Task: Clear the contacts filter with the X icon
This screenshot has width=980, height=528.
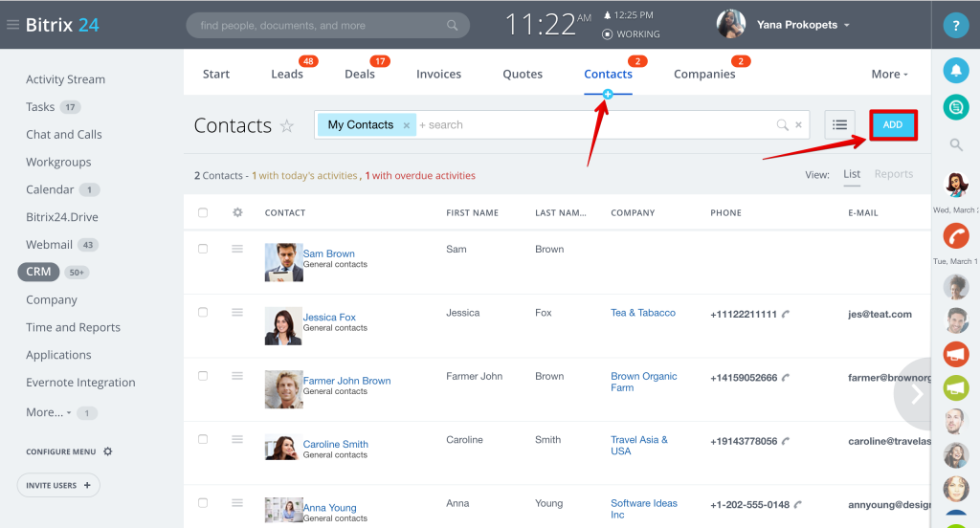Action: (x=798, y=125)
